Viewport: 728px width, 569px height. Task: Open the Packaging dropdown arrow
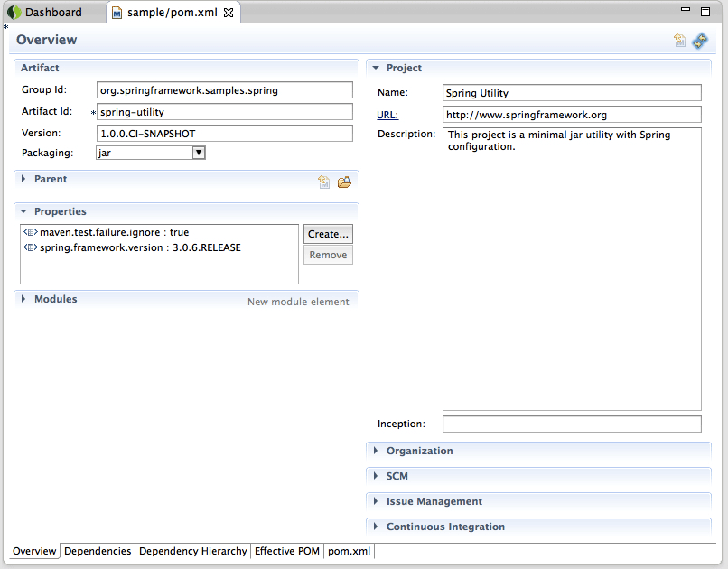pyautogui.click(x=199, y=153)
